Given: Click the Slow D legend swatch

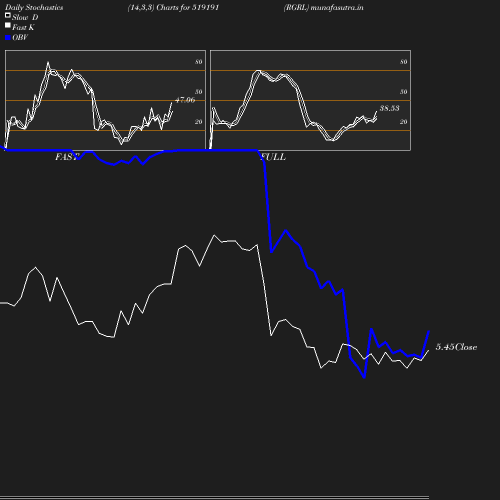Looking at the screenshot, I should click(x=8, y=15).
